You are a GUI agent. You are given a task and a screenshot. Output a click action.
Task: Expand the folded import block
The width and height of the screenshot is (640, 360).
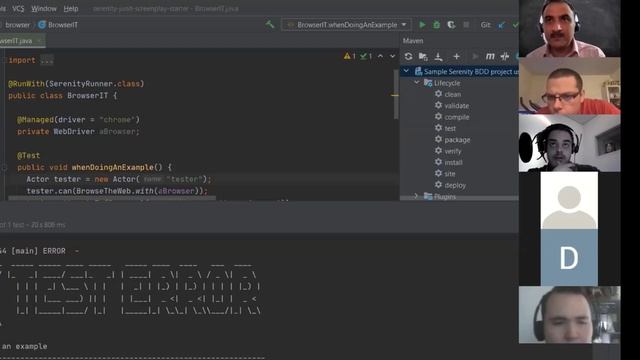(47, 60)
